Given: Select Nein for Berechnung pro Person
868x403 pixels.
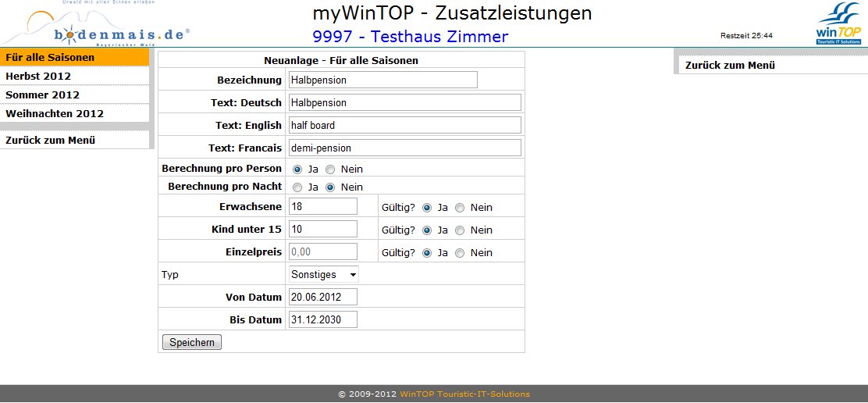Looking at the screenshot, I should pos(330,169).
